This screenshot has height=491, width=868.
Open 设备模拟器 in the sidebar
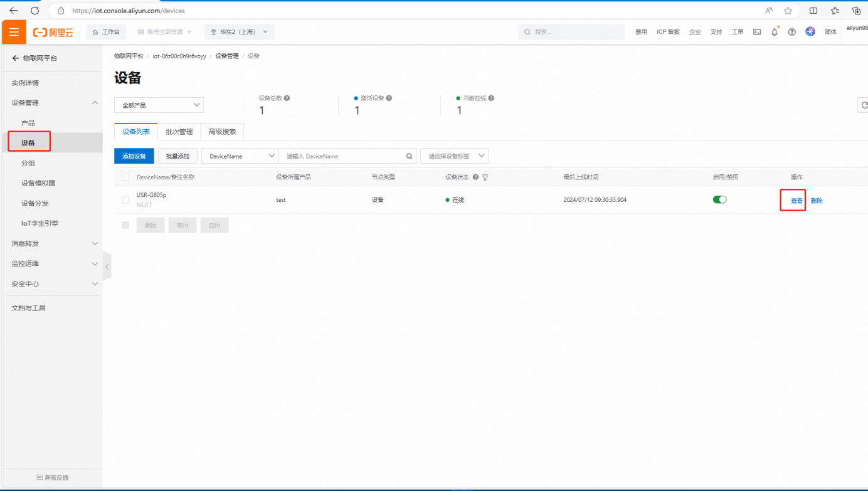click(x=38, y=183)
